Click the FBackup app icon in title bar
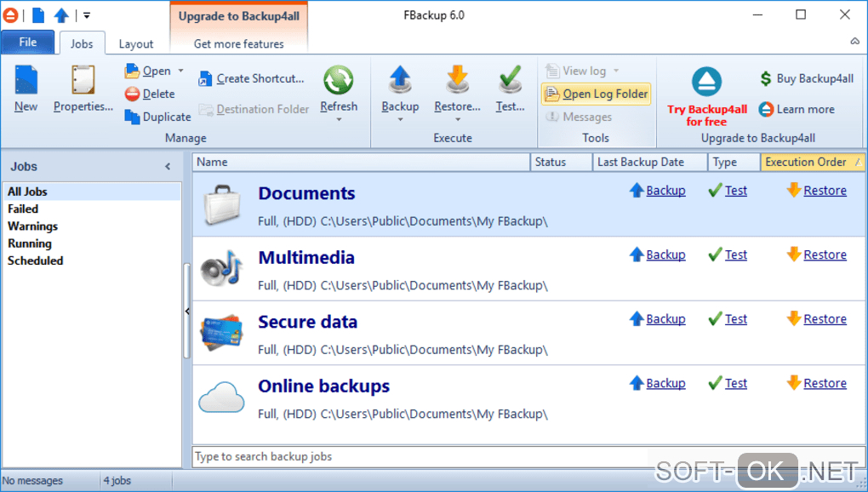This screenshot has width=868, height=492. 10,15
